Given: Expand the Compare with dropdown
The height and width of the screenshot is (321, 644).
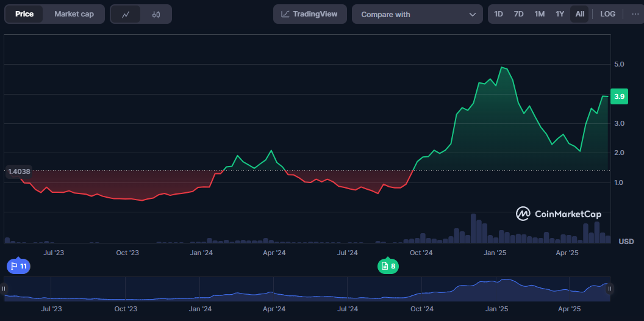Looking at the screenshot, I should pos(417,14).
